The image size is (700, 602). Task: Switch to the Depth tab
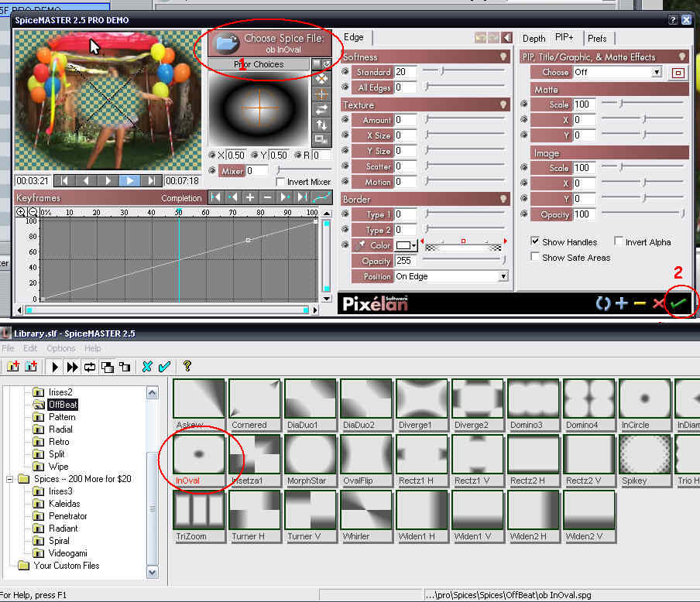point(534,39)
